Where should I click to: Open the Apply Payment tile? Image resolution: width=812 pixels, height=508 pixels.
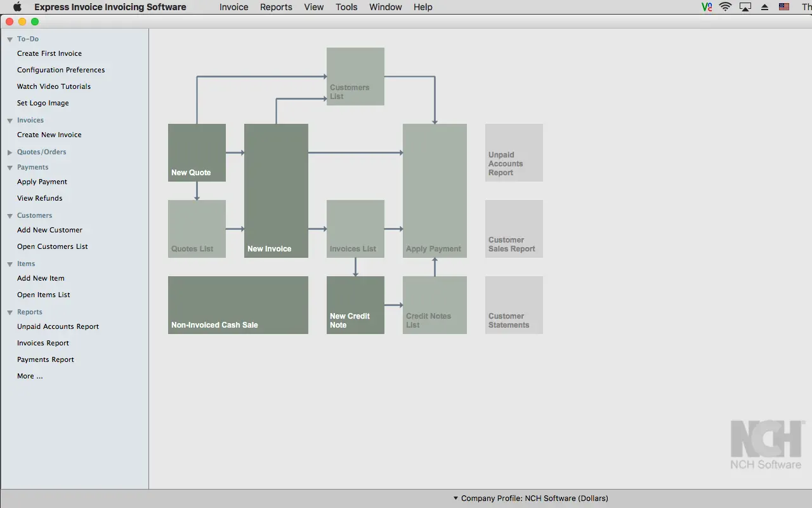click(435, 190)
